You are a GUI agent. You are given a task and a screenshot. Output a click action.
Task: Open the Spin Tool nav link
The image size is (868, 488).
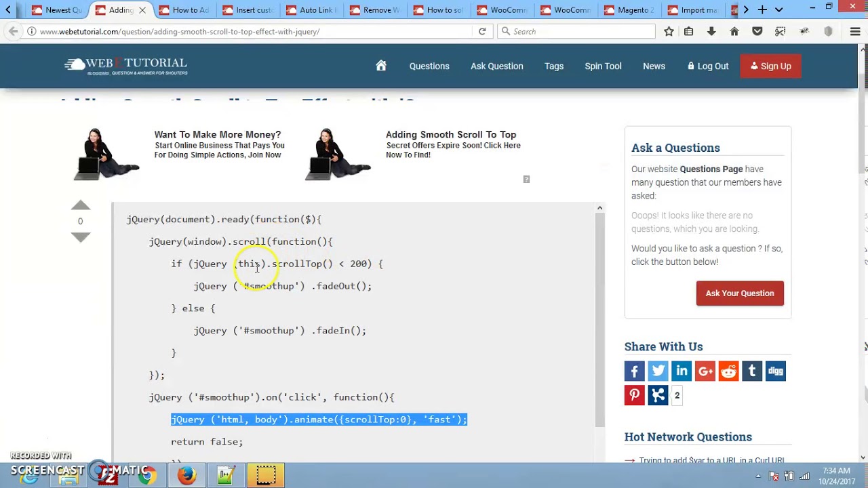point(603,66)
